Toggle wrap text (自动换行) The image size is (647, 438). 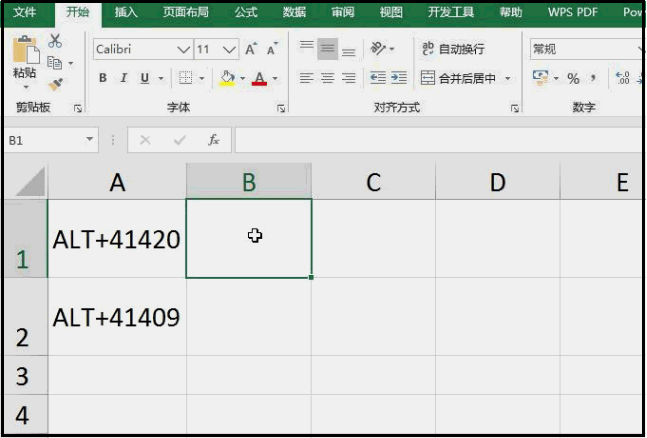click(x=453, y=49)
